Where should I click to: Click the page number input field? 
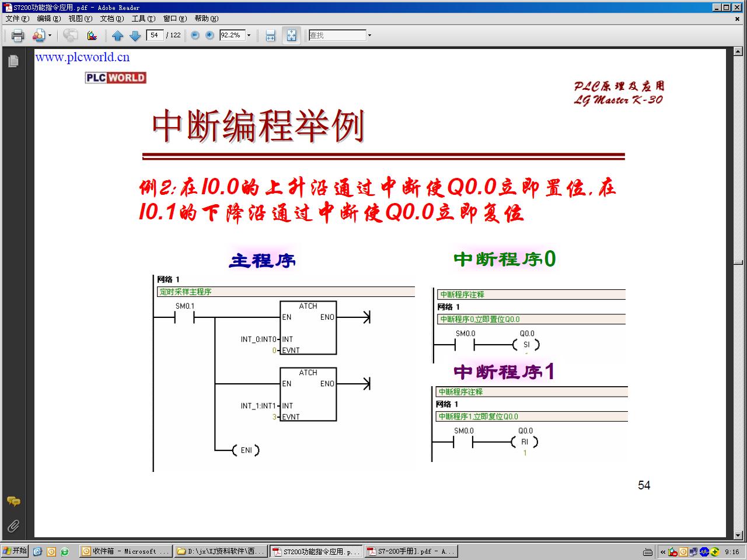pos(154,35)
